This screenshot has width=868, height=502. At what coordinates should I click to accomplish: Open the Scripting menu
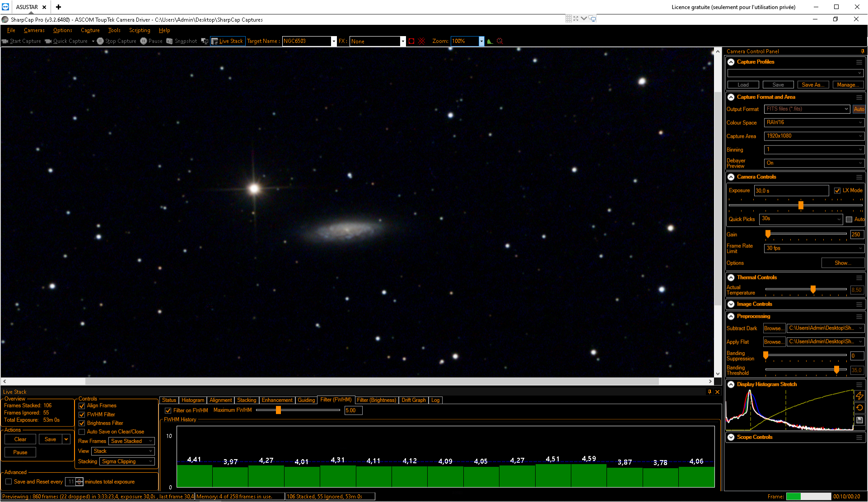(x=140, y=30)
